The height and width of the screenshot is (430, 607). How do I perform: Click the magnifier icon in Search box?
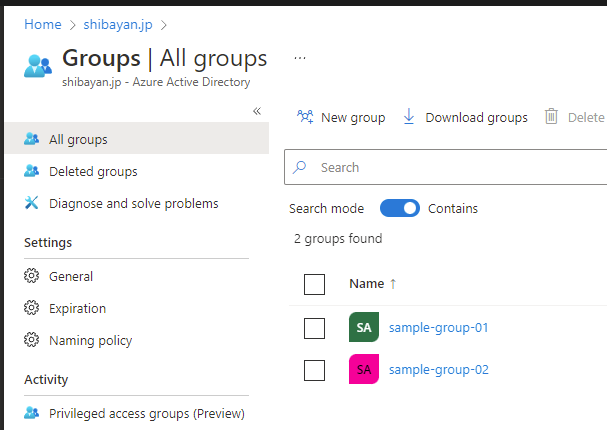299,167
